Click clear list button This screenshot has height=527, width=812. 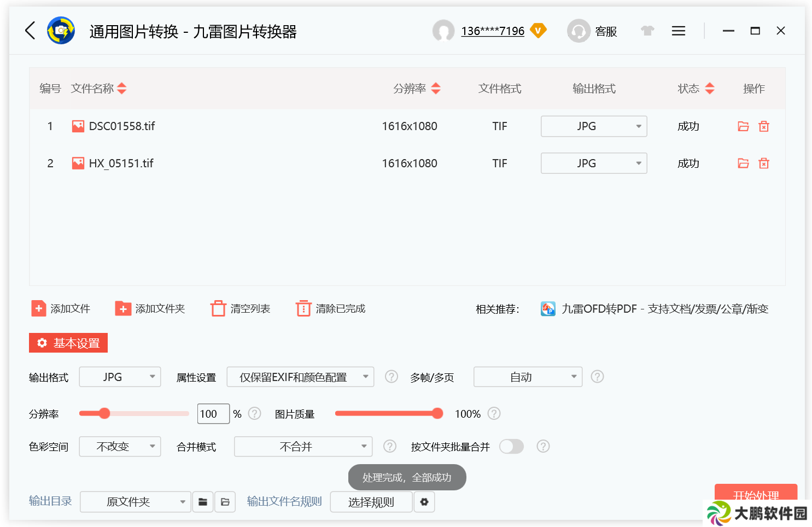(x=241, y=309)
